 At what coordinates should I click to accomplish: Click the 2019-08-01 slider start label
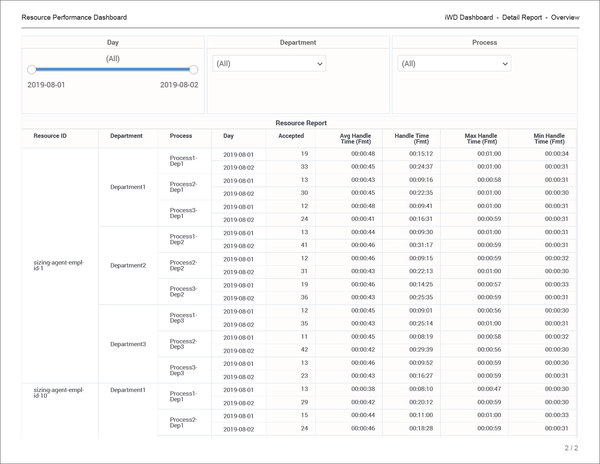click(46, 85)
